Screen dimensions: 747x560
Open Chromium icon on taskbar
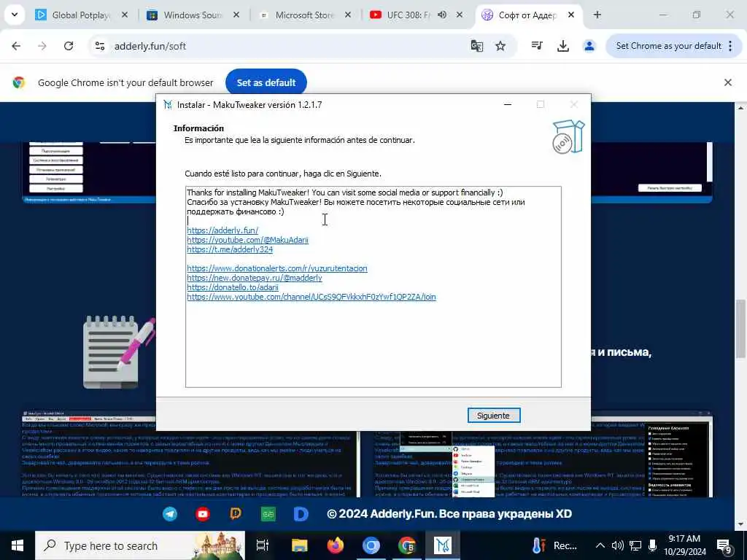pos(371,545)
